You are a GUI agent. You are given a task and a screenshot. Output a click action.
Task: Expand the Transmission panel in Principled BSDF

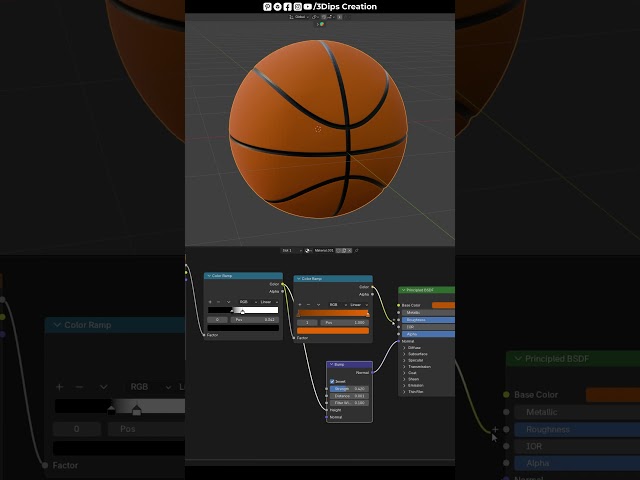(x=404, y=367)
